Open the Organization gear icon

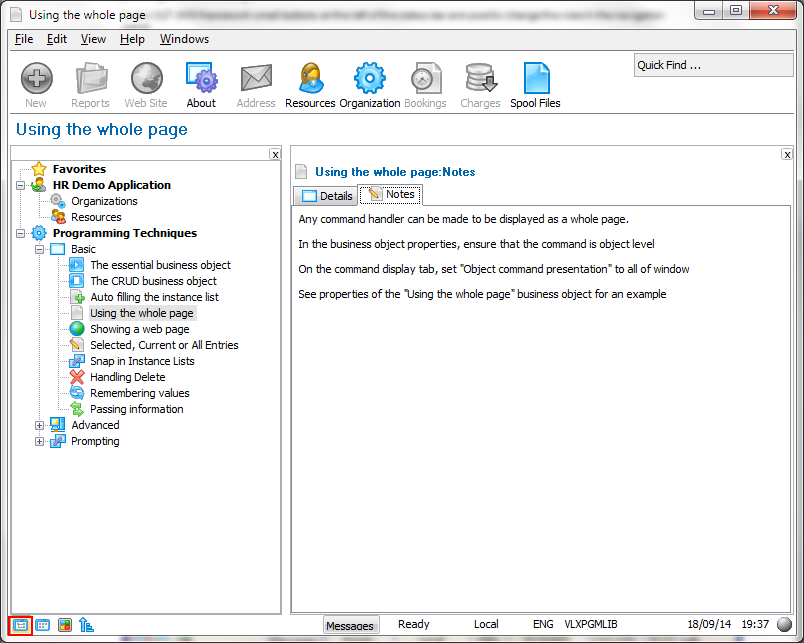(x=370, y=79)
